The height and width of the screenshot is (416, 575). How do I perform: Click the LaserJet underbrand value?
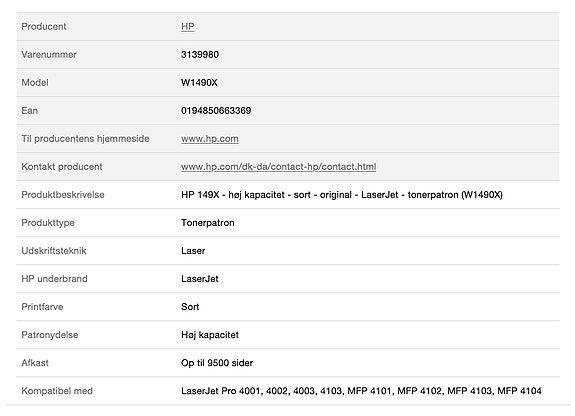pos(199,279)
